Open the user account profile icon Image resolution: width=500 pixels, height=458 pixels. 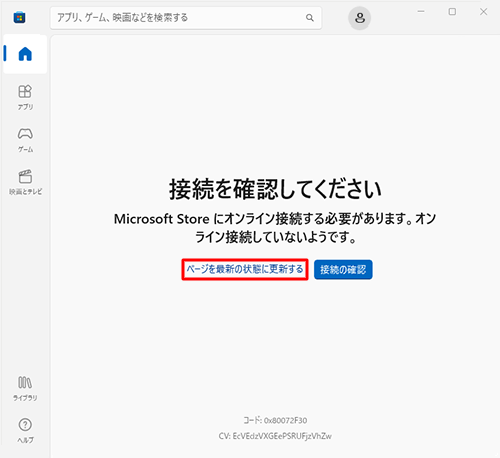tap(360, 18)
